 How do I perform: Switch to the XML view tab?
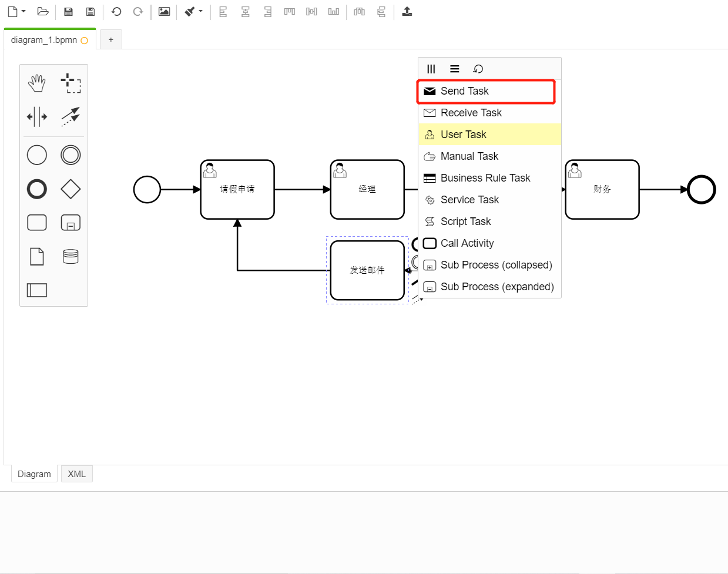click(76, 474)
